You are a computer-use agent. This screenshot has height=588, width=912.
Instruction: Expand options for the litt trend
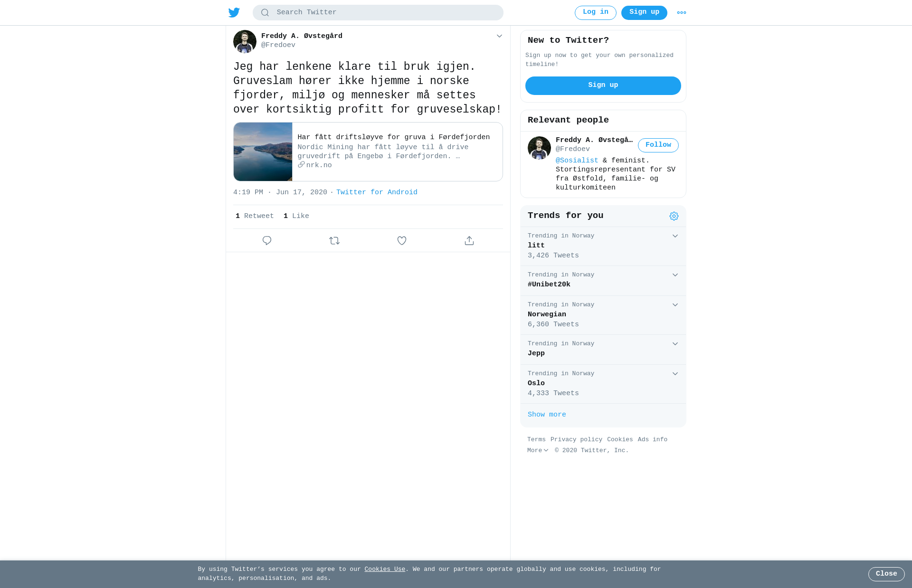[675, 236]
